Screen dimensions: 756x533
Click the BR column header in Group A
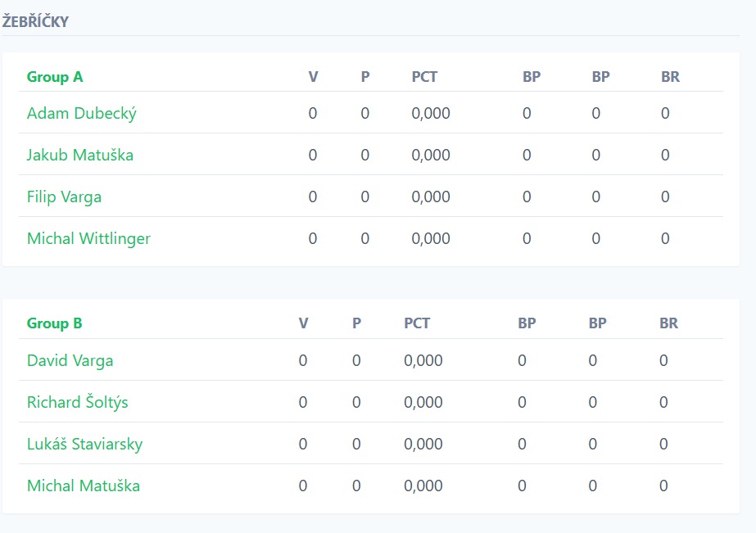pos(670,77)
